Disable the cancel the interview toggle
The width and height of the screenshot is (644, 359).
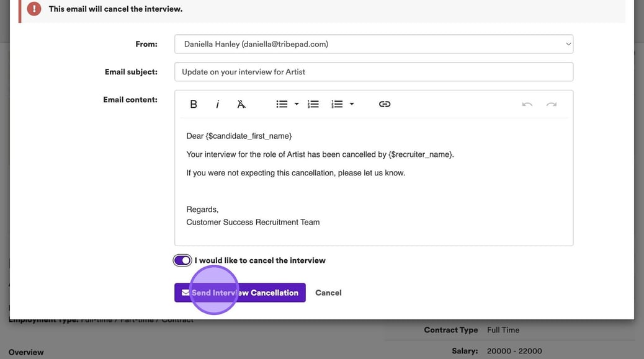coord(183,260)
